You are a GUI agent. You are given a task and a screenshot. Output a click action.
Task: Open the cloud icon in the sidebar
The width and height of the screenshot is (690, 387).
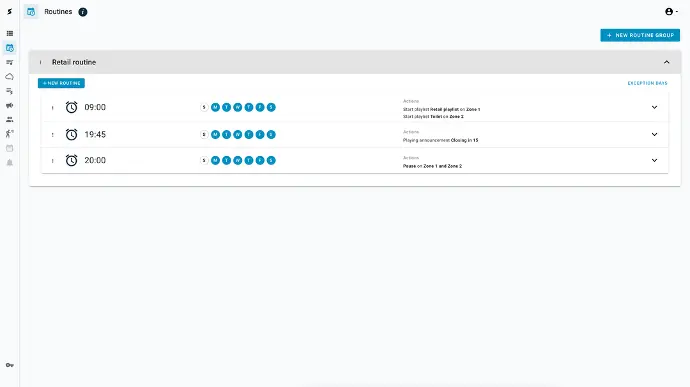[10, 77]
